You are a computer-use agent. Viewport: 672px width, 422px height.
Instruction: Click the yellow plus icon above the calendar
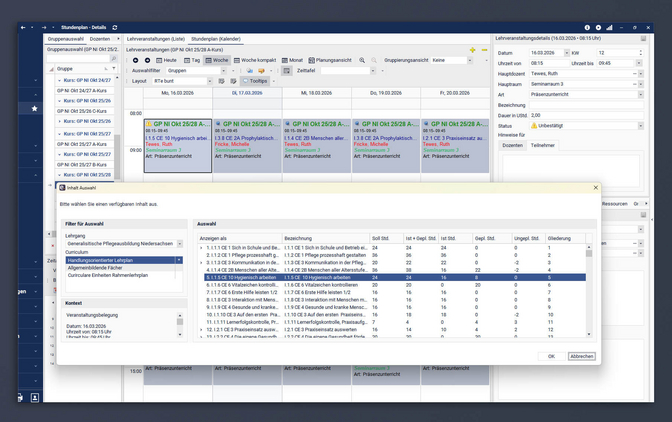(x=472, y=50)
